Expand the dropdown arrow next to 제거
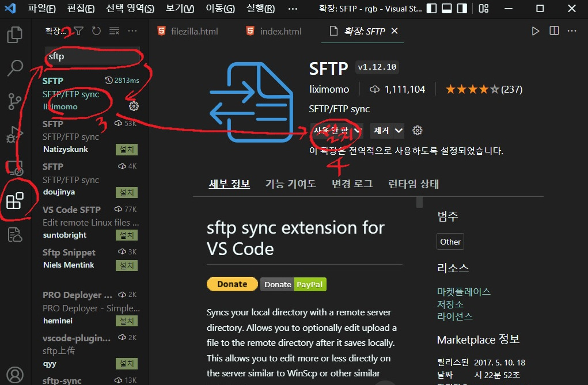588x385 pixels. click(399, 131)
